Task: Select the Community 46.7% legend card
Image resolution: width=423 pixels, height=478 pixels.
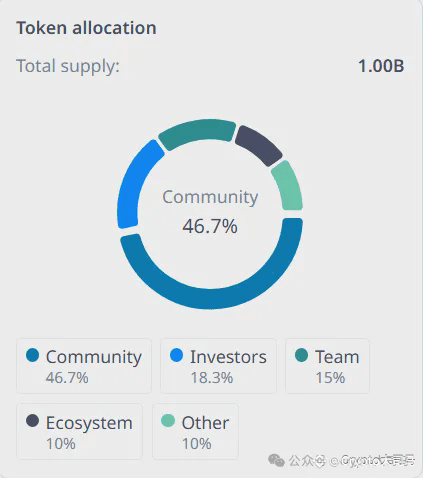Action: pos(84,366)
